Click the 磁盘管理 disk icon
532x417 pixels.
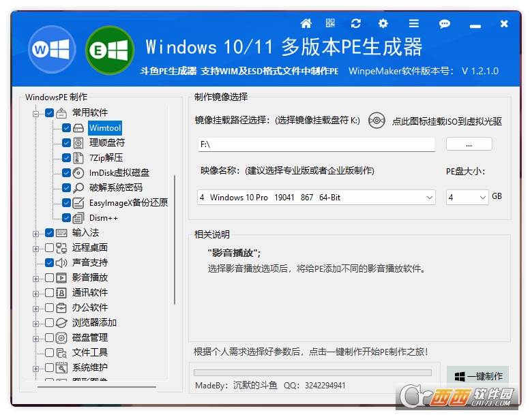click(61, 338)
